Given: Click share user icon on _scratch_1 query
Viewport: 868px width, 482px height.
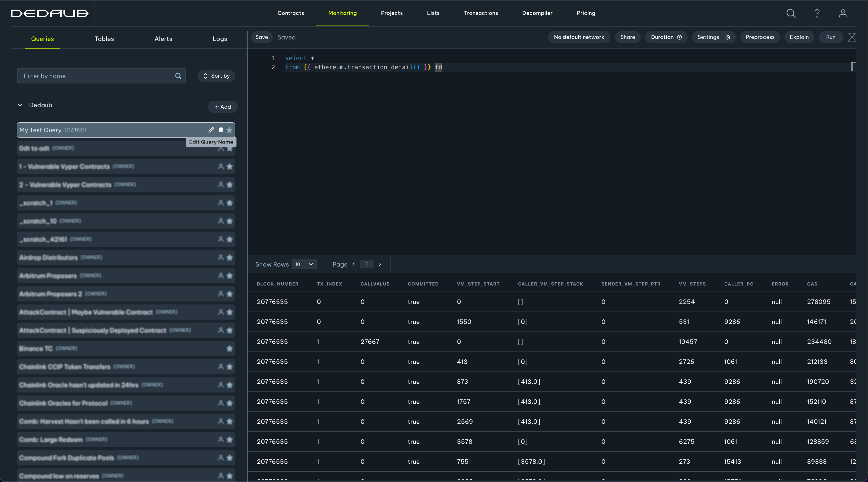Looking at the screenshot, I should point(221,203).
